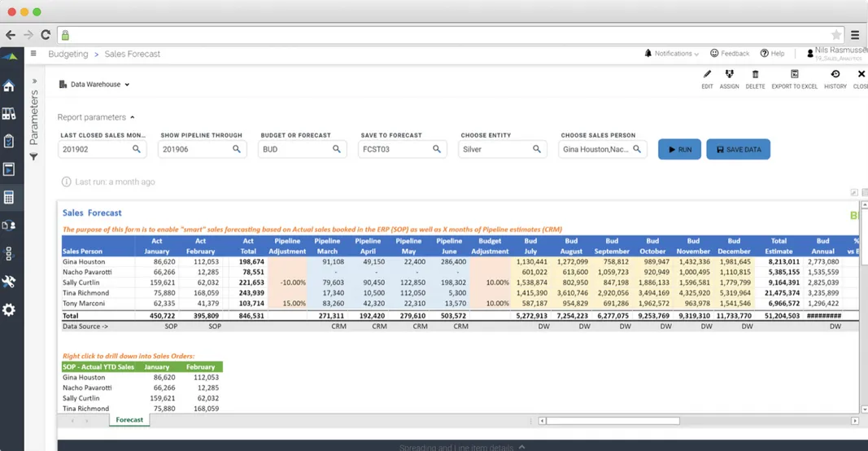Click search icon in Budget or Forecast field
868x451 pixels.
tap(337, 149)
